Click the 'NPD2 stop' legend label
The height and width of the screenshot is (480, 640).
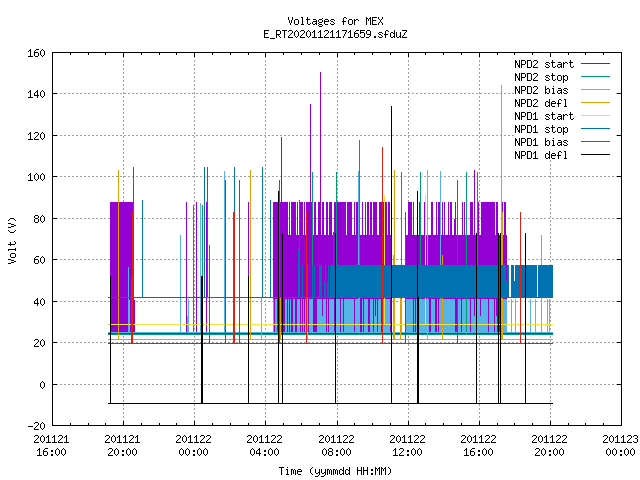point(541,77)
